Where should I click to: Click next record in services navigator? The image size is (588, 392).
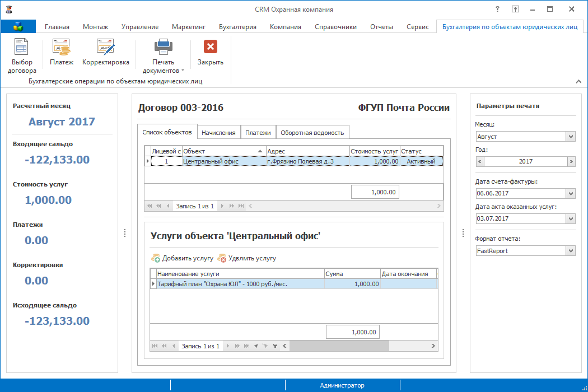tap(227, 346)
